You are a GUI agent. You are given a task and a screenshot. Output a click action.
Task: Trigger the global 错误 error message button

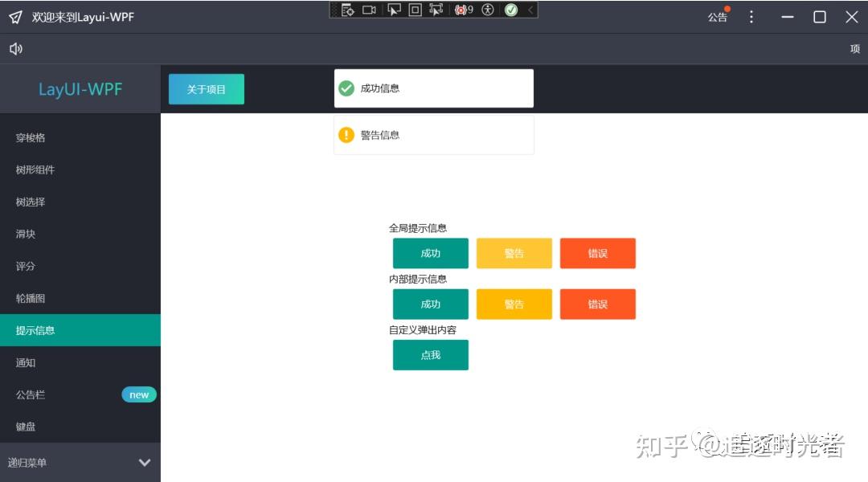[x=597, y=253]
